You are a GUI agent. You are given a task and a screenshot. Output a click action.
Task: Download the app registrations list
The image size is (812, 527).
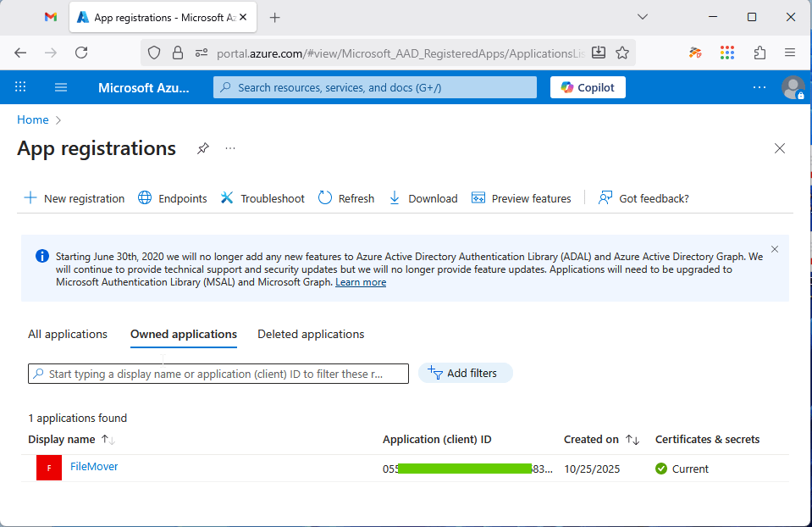click(423, 197)
